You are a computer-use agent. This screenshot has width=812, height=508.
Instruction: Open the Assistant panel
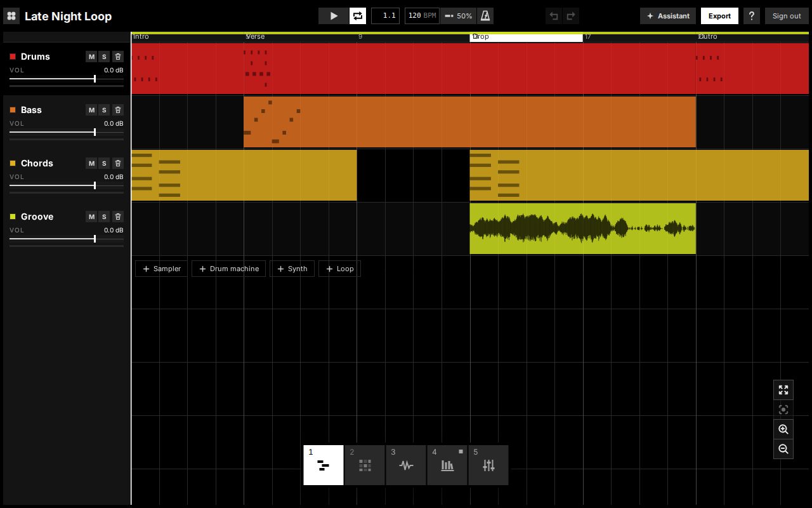pyautogui.click(x=668, y=16)
